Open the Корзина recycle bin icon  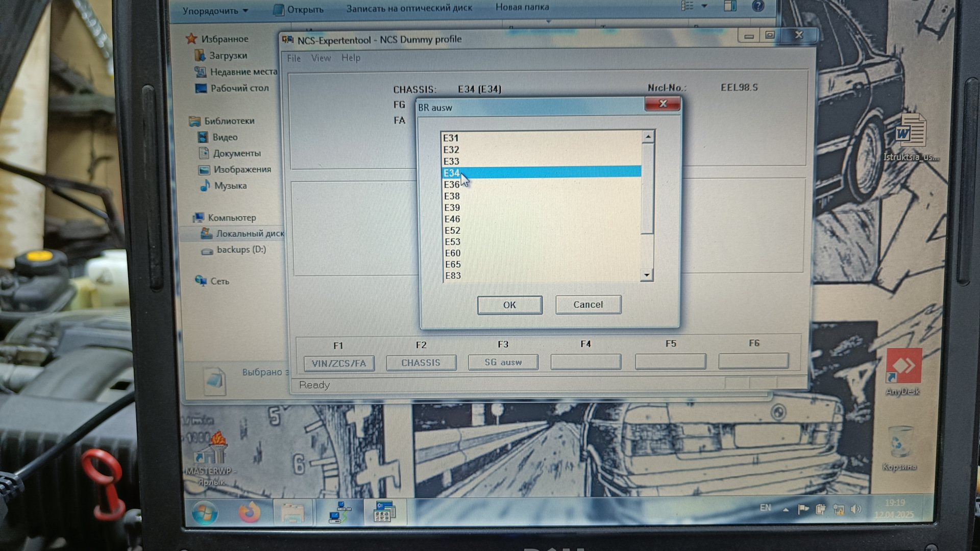click(899, 449)
